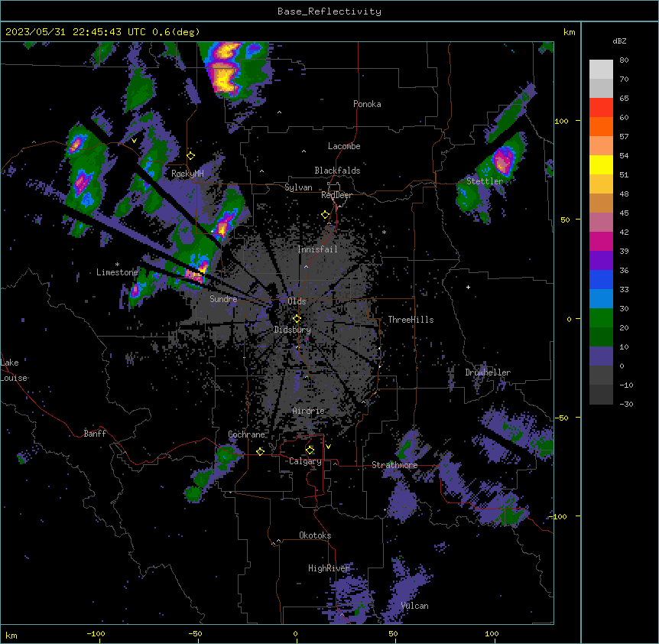Click the ThreeHills label
The image size is (659, 644).
pyautogui.click(x=411, y=320)
